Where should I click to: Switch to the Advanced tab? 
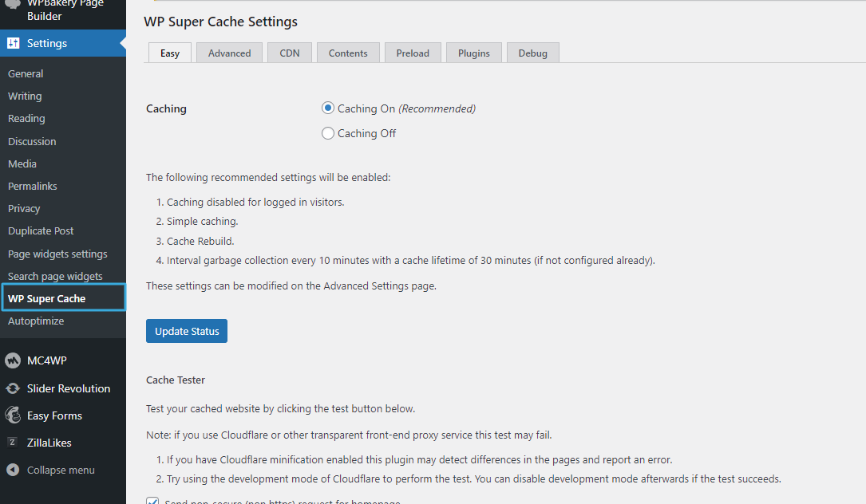pyautogui.click(x=229, y=53)
